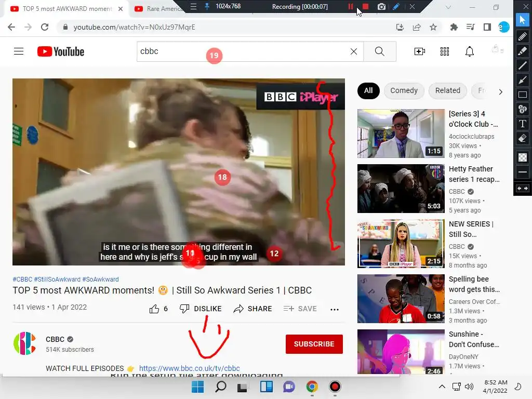Open media controls in Chrome toolbar

pos(470,27)
